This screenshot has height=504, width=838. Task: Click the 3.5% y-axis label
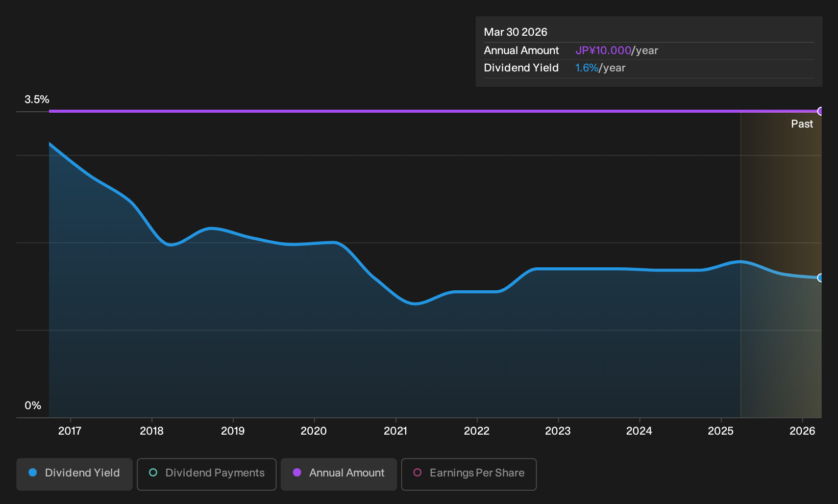click(37, 99)
